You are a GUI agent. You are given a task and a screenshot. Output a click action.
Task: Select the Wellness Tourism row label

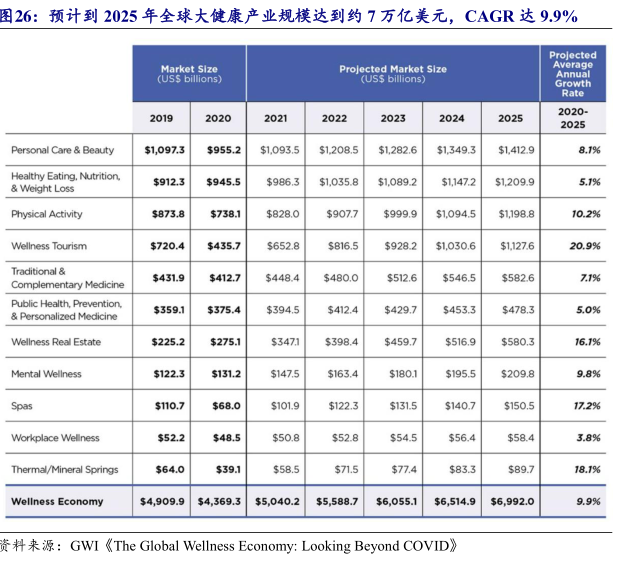point(49,246)
